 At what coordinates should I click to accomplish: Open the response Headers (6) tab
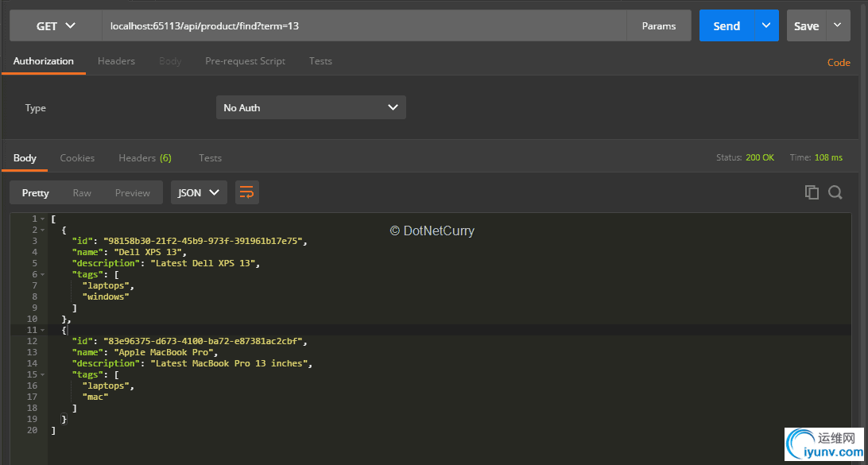pos(145,157)
